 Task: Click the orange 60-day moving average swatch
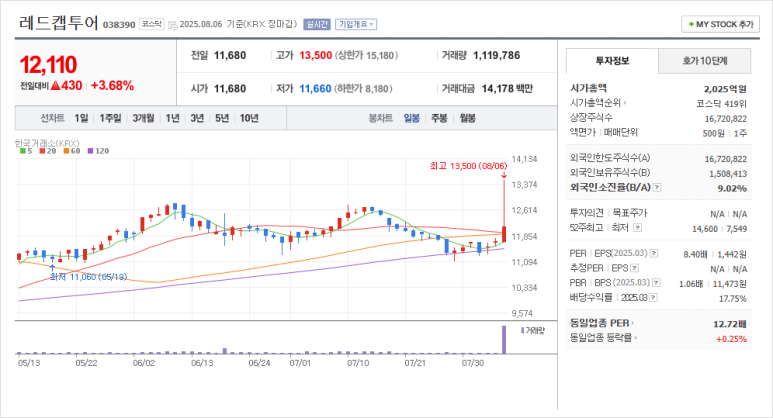66,151
